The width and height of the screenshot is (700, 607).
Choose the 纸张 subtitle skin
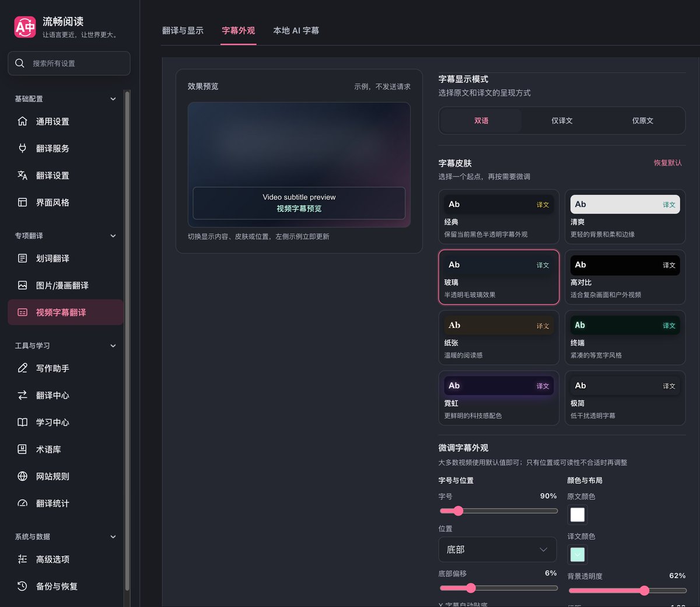click(499, 337)
